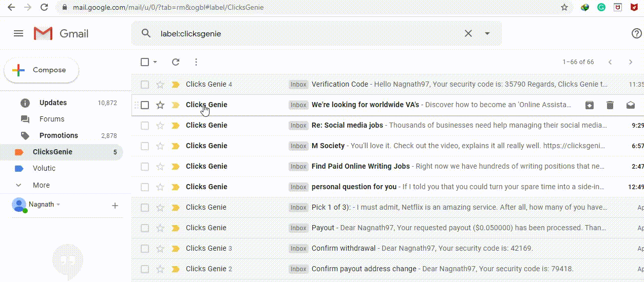Click the Nagnath profile avatar
This screenshot has width=644, height=282.
[x=20, y=205]
